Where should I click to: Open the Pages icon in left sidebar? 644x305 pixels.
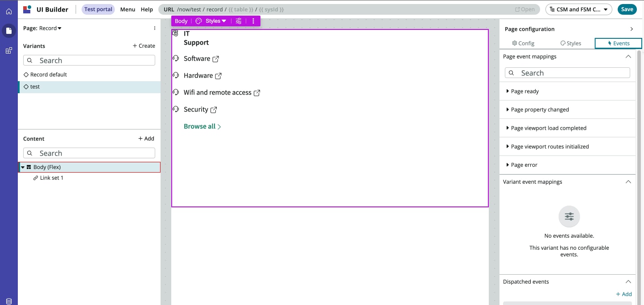pyautogui.click(x=9, y=31)
